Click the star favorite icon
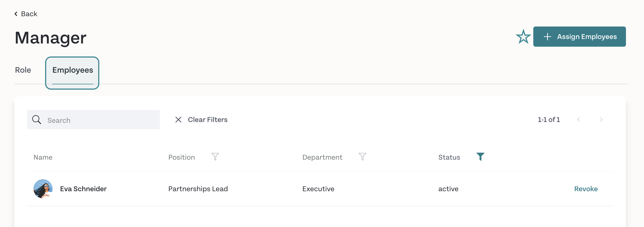 click(523, 37)
